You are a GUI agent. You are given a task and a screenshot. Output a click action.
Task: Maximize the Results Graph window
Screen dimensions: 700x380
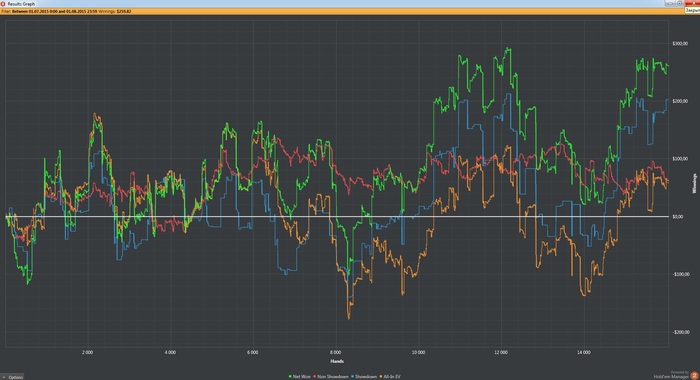click(x=680, y=3)
